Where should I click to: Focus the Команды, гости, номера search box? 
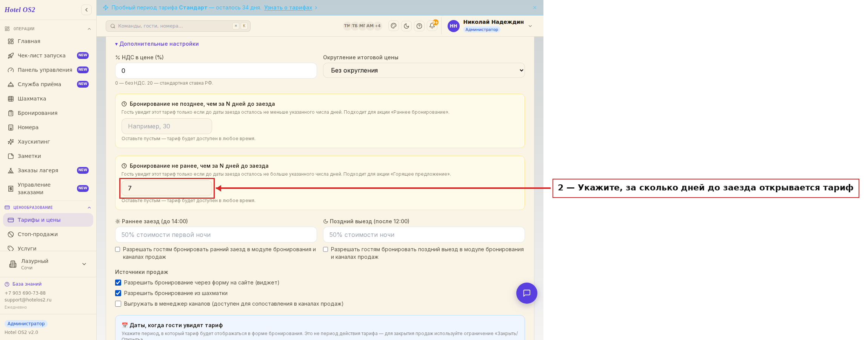178,26
